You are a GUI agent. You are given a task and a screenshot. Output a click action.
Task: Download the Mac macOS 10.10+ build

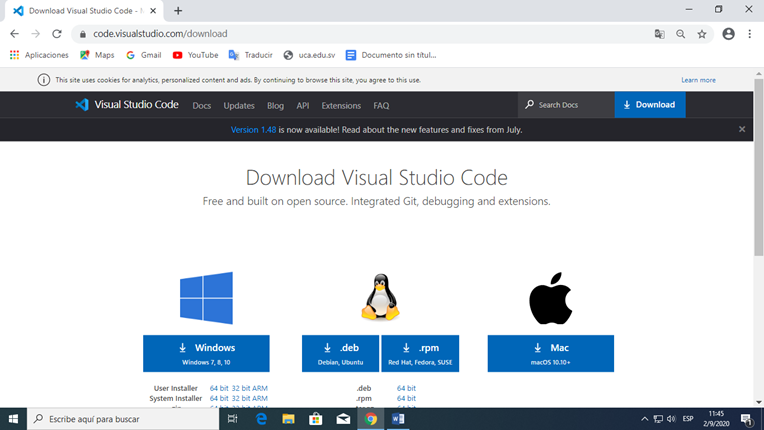click(551, 354)
